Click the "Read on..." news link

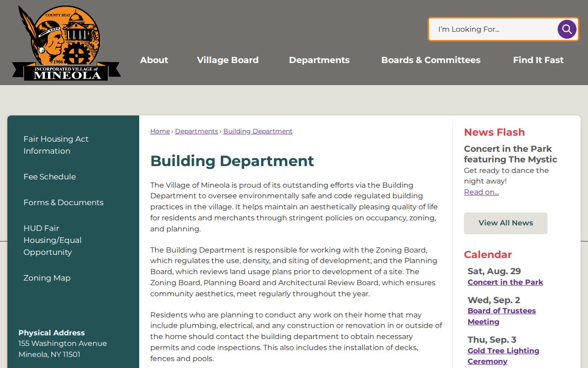pyautogui.click(x=481, y=192)
